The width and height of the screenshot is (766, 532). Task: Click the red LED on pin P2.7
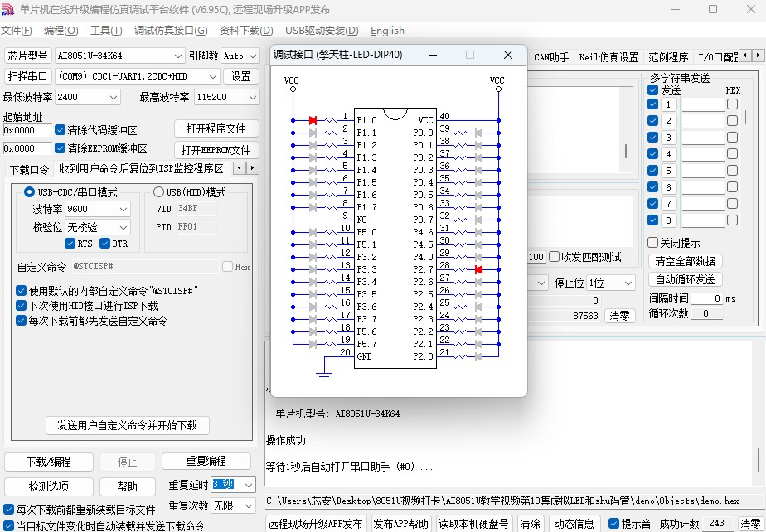click(479, 269)
